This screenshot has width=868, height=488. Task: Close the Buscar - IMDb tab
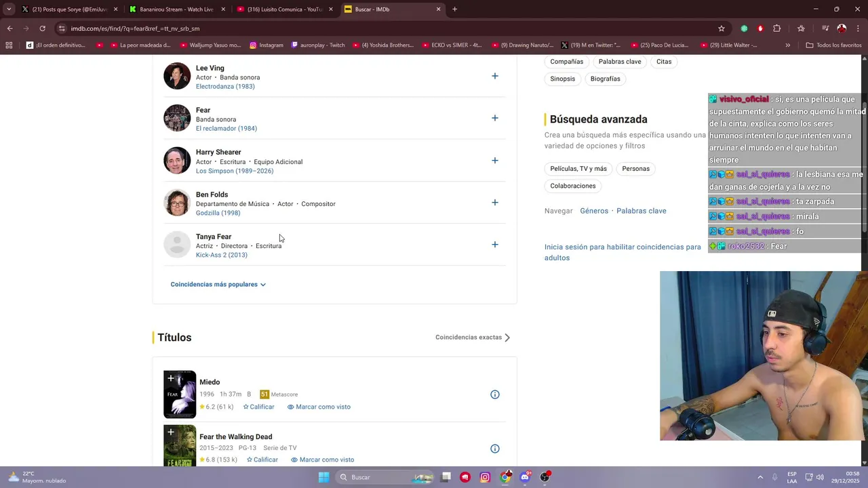click(x=438, y=9)
